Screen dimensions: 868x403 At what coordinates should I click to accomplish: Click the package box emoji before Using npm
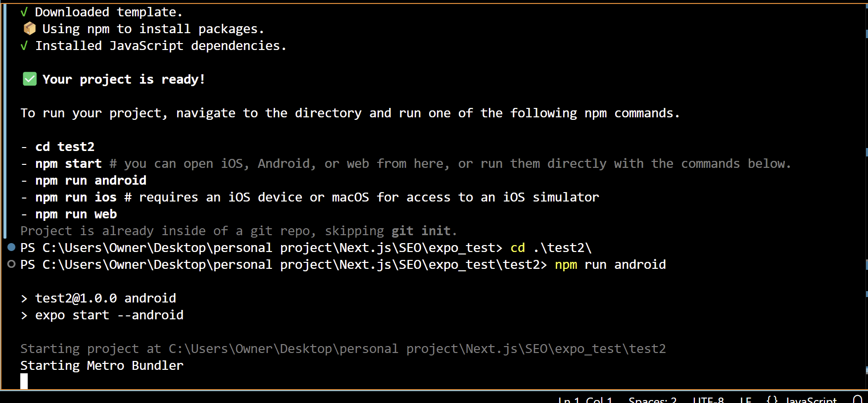[30, 28]
